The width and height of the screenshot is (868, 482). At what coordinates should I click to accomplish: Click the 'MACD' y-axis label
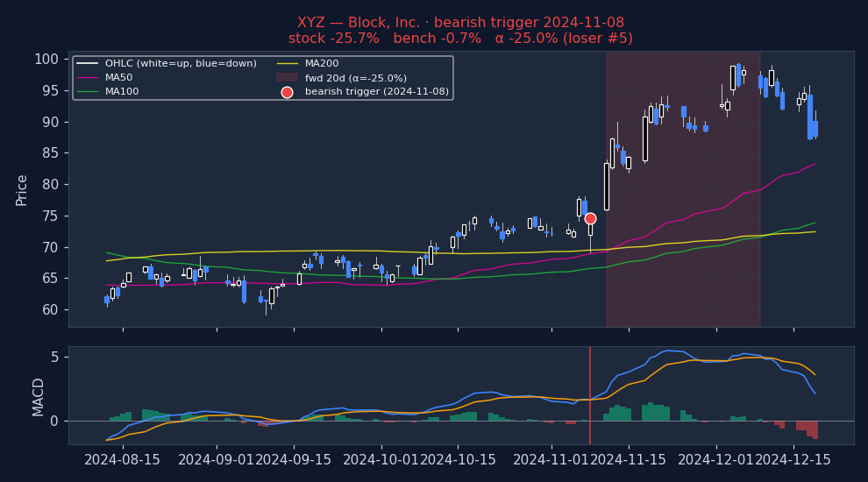[39, 396]
